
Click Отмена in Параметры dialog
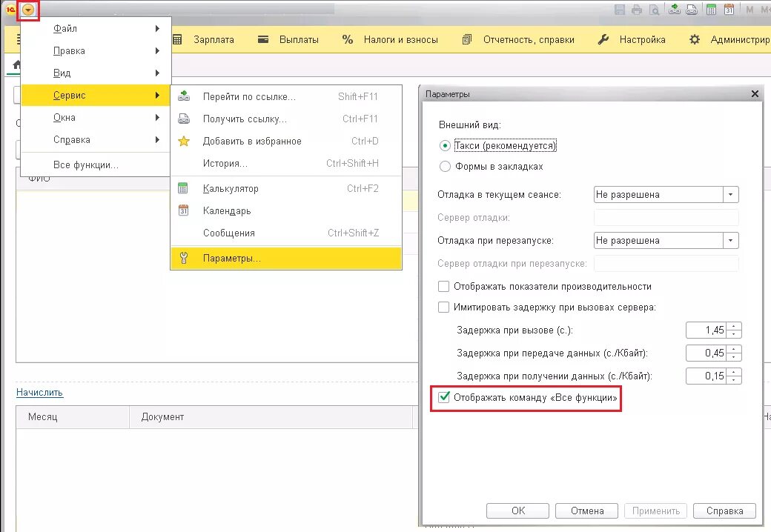point(586,511)
